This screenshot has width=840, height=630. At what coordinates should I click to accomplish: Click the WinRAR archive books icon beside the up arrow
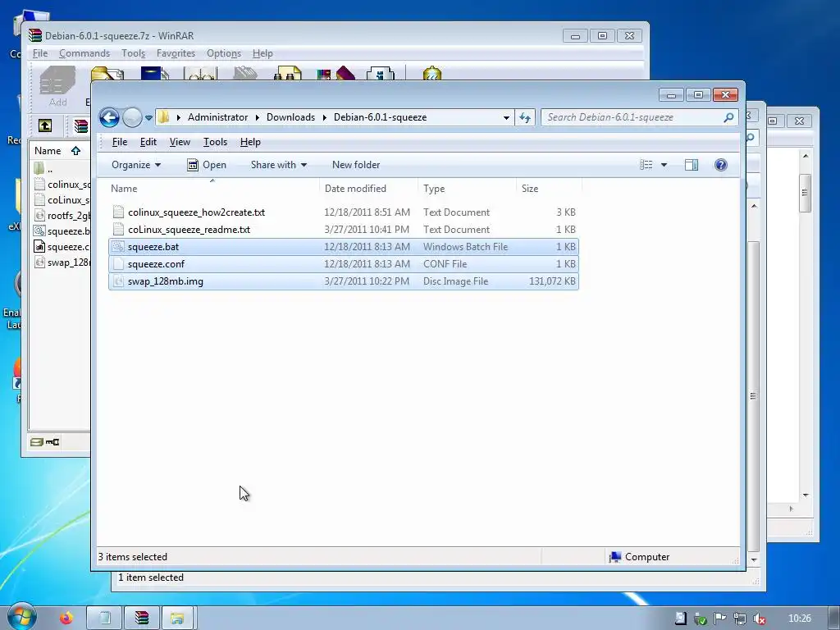coord(81,126)
